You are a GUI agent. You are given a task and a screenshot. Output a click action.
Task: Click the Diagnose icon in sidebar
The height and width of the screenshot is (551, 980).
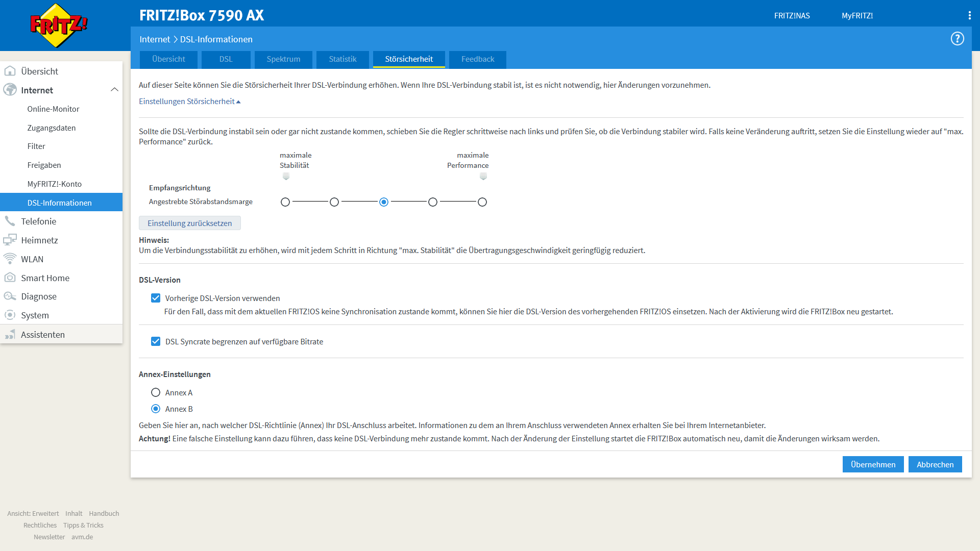(10, 296)
